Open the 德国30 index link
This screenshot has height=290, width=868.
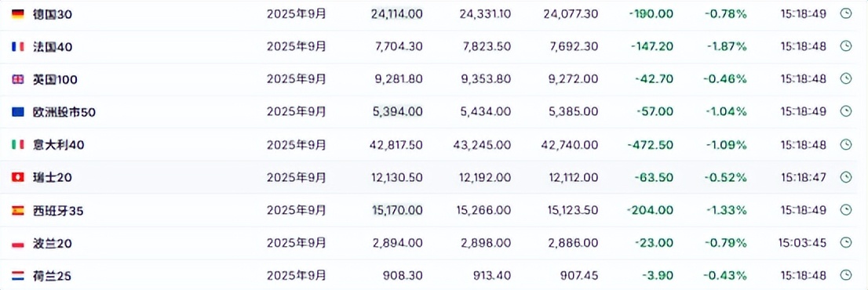(52, 14)
